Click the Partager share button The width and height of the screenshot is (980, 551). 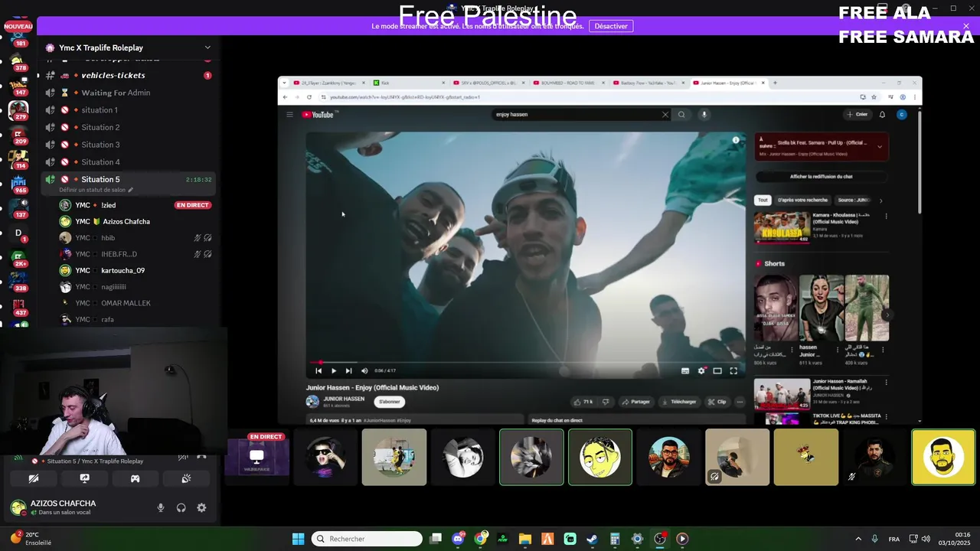[636, 402]
